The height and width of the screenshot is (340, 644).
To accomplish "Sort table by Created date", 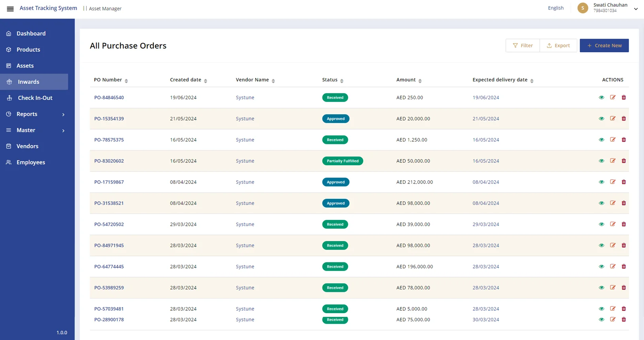I will (x=205, y=81).
